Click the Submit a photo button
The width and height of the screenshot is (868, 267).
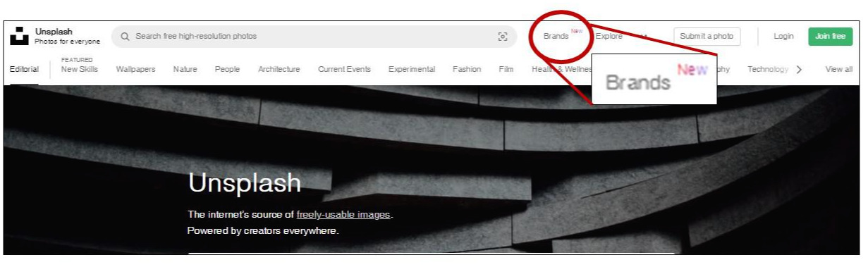[x=707, y=37]
